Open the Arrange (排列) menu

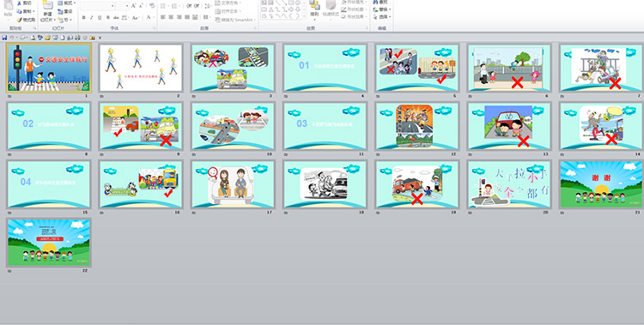click(314, 9)
